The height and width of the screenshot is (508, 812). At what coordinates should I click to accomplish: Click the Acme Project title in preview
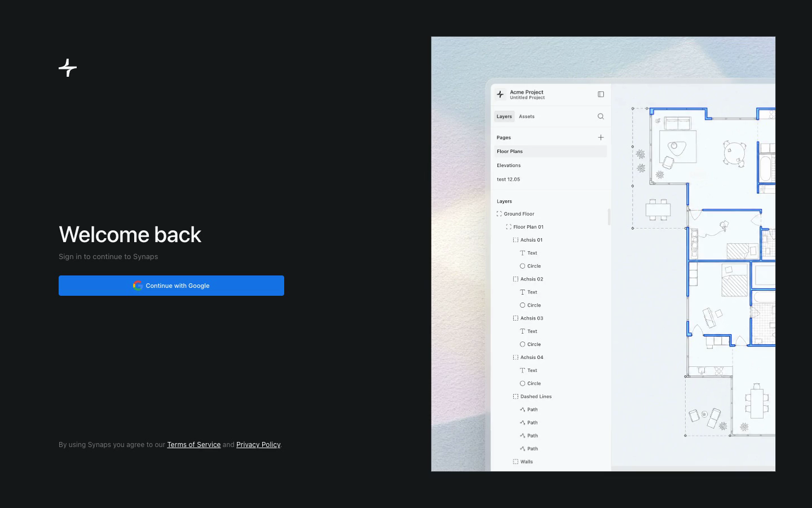[x=527, y=92]
